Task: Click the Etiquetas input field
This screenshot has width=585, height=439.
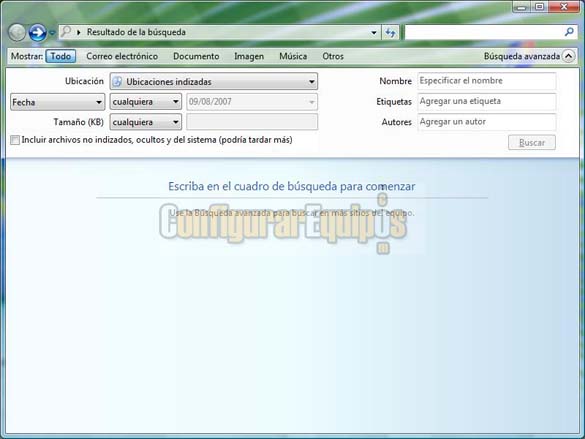Action: tap(487, 101)
